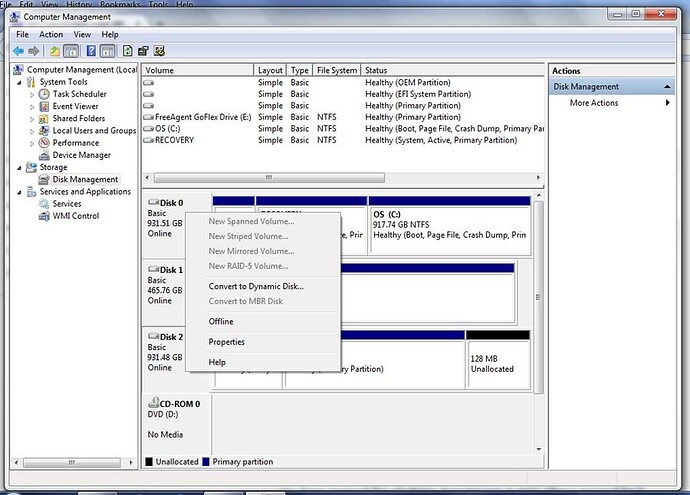Click the Task Scheduler clock icon
690x495 pixels.
44,94
